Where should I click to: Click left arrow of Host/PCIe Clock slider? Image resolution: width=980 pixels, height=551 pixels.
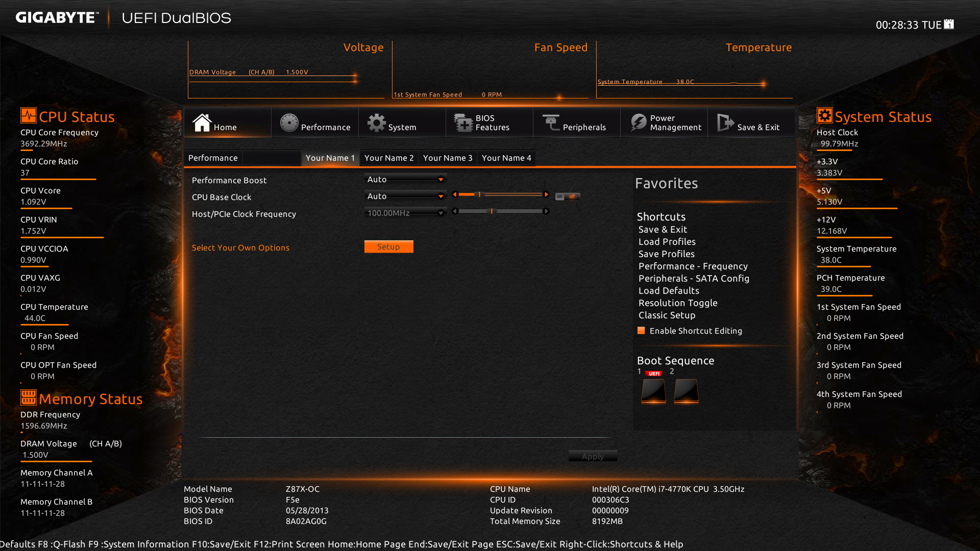click(454, 211)
